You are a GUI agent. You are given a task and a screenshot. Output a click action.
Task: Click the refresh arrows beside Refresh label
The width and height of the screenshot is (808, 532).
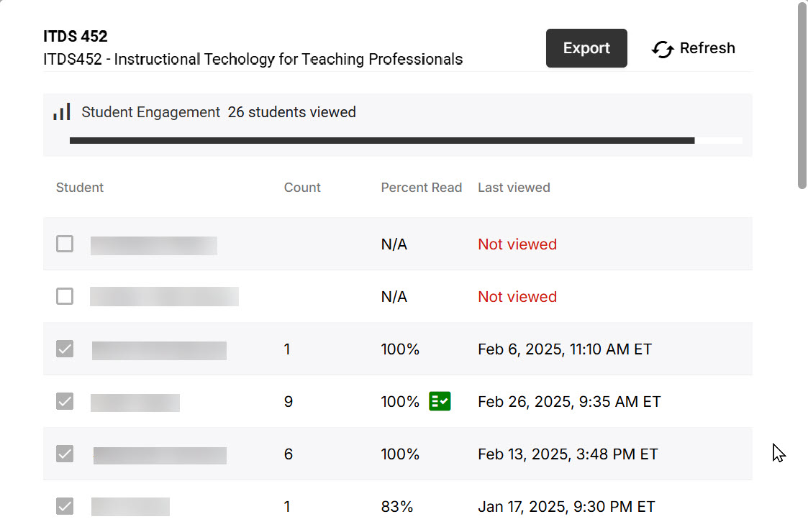coord(662,48)
